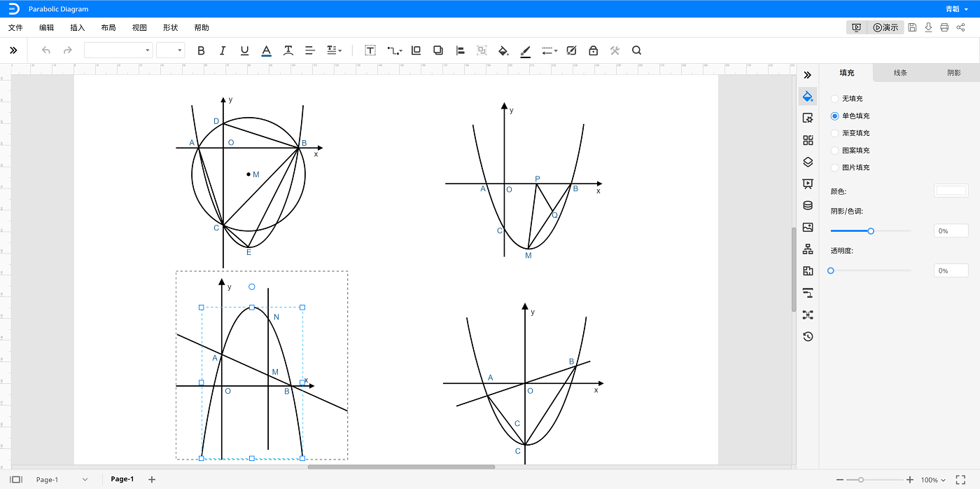980x489 pixels.
Task: Click the line color pen icon
Action: pyautogui.click(x=526, y=50)
